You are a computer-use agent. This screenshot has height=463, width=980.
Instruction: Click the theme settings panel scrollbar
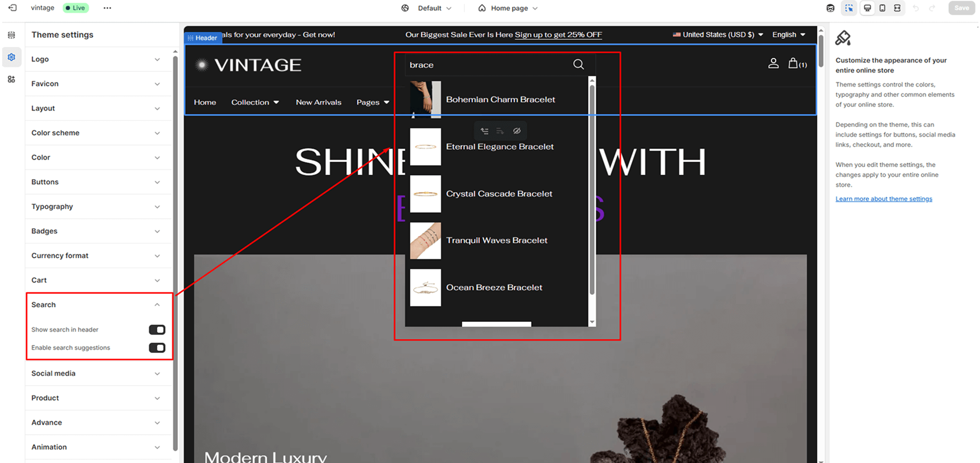[x=175, y=253]
